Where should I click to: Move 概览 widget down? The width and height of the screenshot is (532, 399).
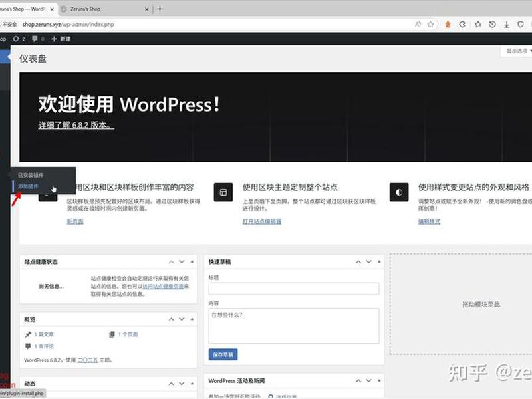pyautogui.click(x=182, y=319)
